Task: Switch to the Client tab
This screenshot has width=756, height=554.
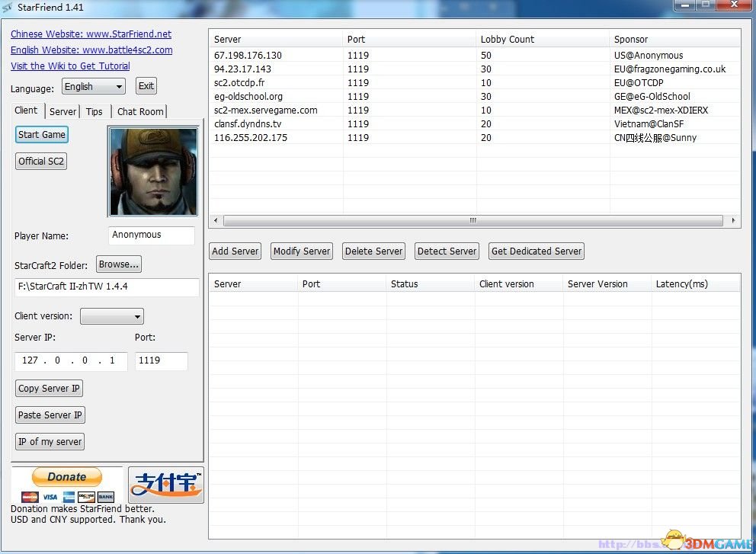Action: point(26,110)
